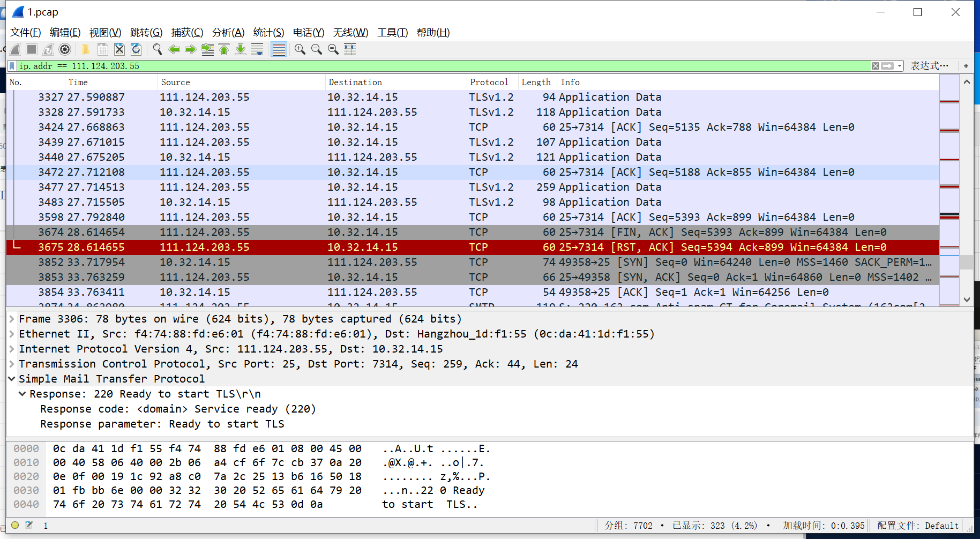Collapse the Simple Mail Transfer Protocol section

(12, 379)
